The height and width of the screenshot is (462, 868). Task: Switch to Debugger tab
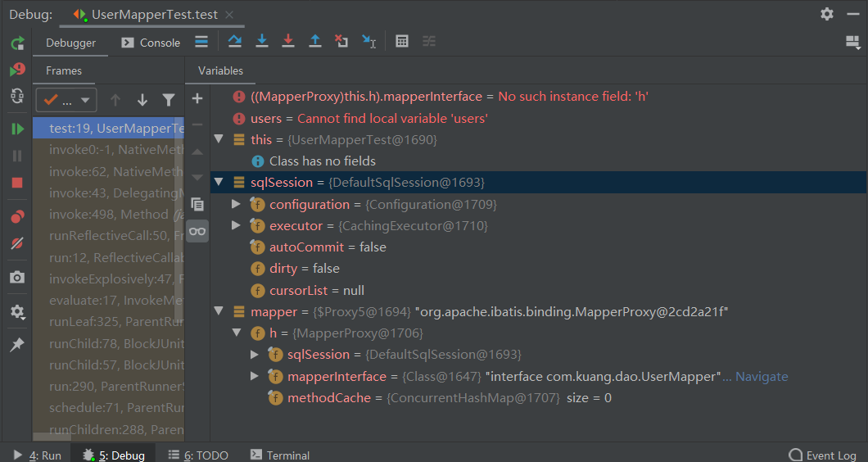(70, 43)
